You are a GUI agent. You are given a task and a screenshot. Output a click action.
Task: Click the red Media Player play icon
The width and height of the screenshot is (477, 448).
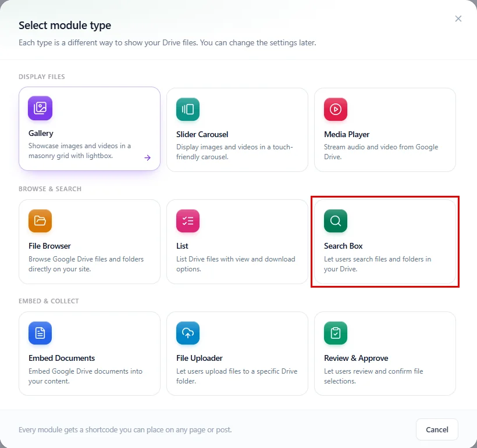[x=336, y=109]
